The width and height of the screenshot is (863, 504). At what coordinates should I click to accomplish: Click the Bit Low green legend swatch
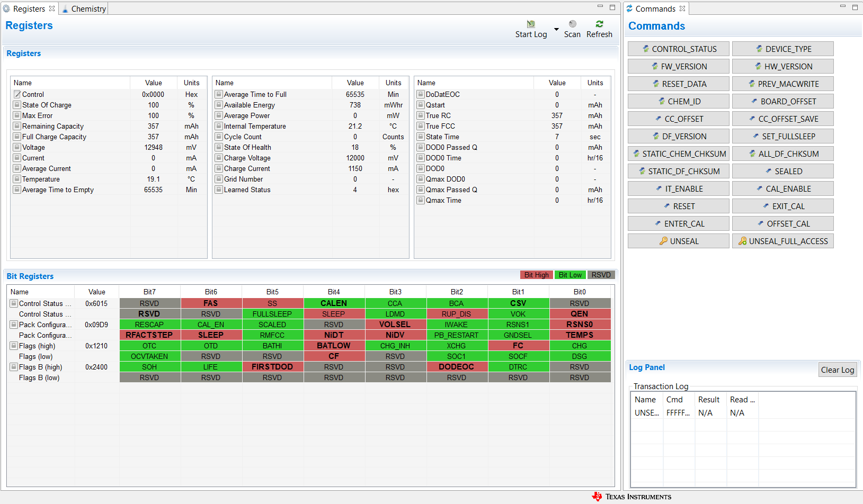(570, 275)
